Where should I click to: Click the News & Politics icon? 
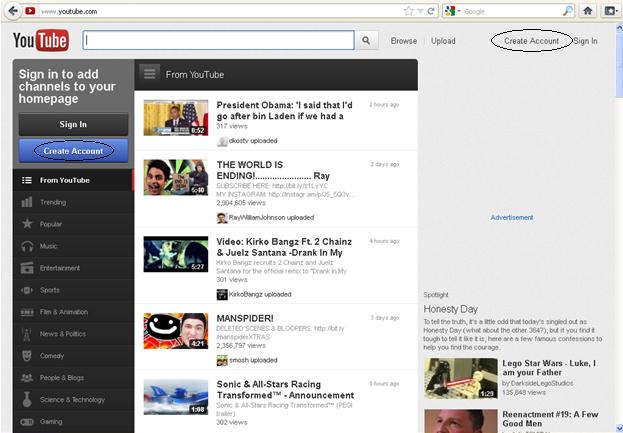tap(27, 334)
